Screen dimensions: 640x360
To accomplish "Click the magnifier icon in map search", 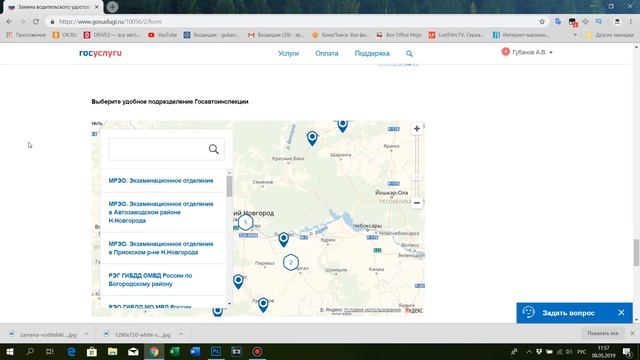I will pyautogui.click(x=213, y=149).
